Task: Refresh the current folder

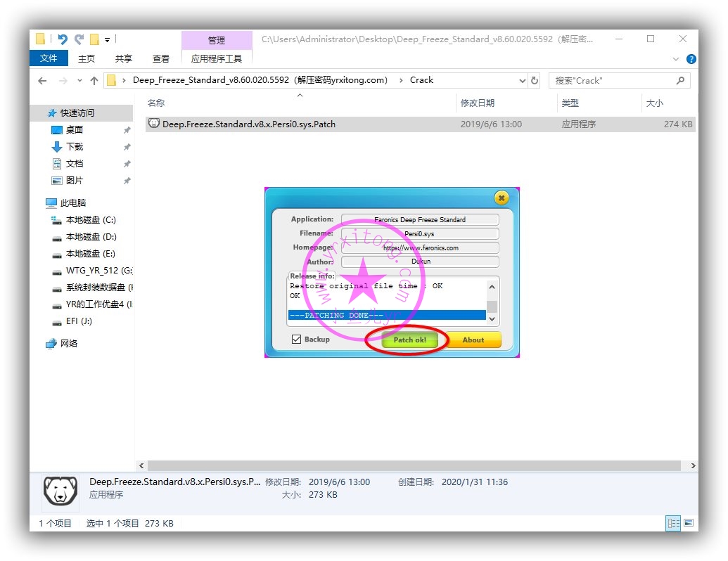Action: click(535, 81)
